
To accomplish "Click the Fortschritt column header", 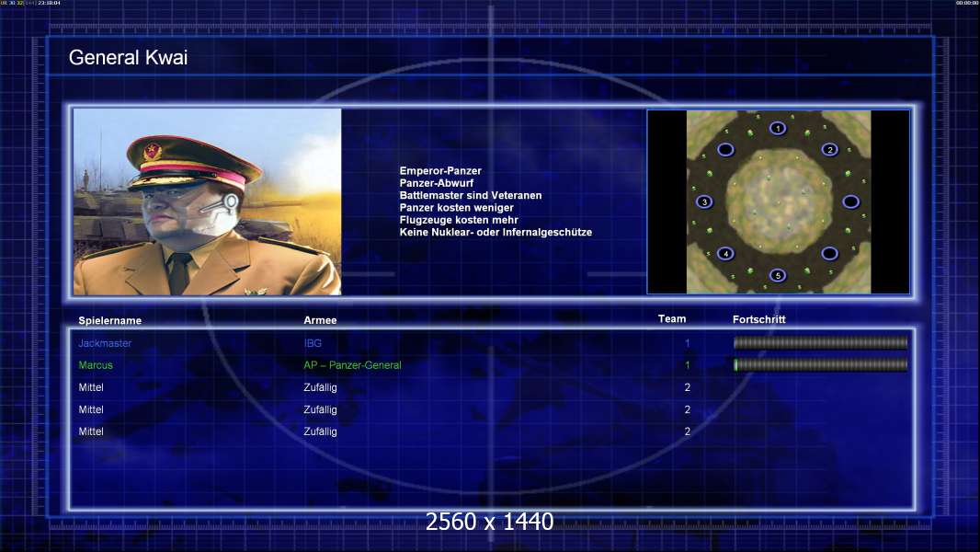I will tap(758, 319).
